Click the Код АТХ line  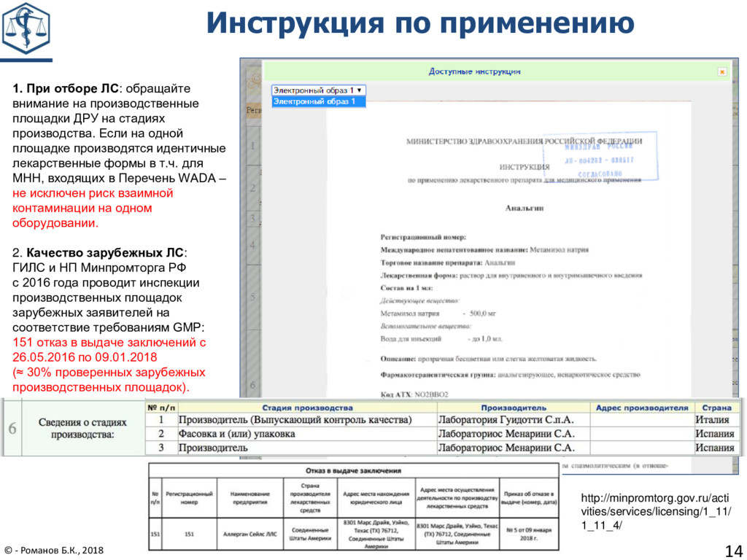pos(414,394)
